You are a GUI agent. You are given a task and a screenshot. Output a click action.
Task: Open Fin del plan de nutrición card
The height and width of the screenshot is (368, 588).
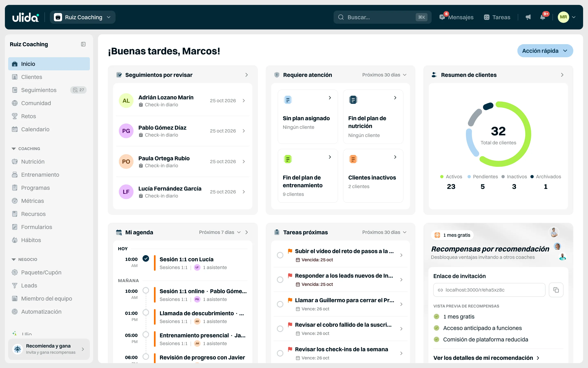coord(373,117)
